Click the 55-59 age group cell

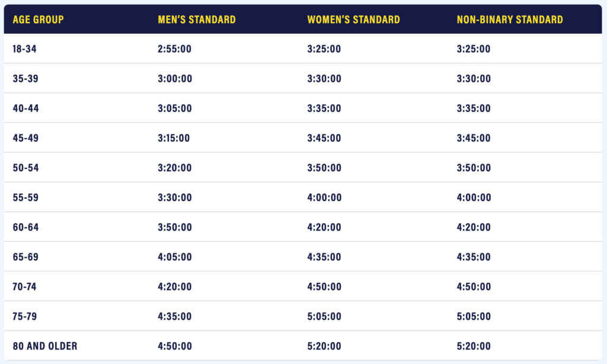click(x=25, y=197)
